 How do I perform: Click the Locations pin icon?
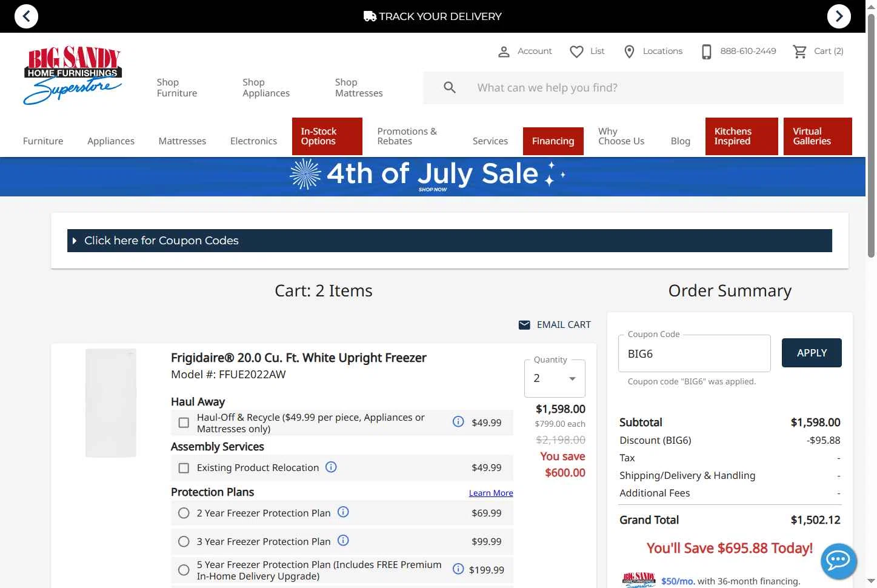point(629,52)
